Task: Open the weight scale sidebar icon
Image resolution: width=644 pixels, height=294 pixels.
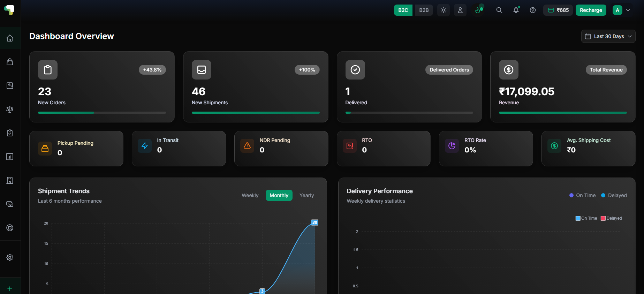Action: 10,109
